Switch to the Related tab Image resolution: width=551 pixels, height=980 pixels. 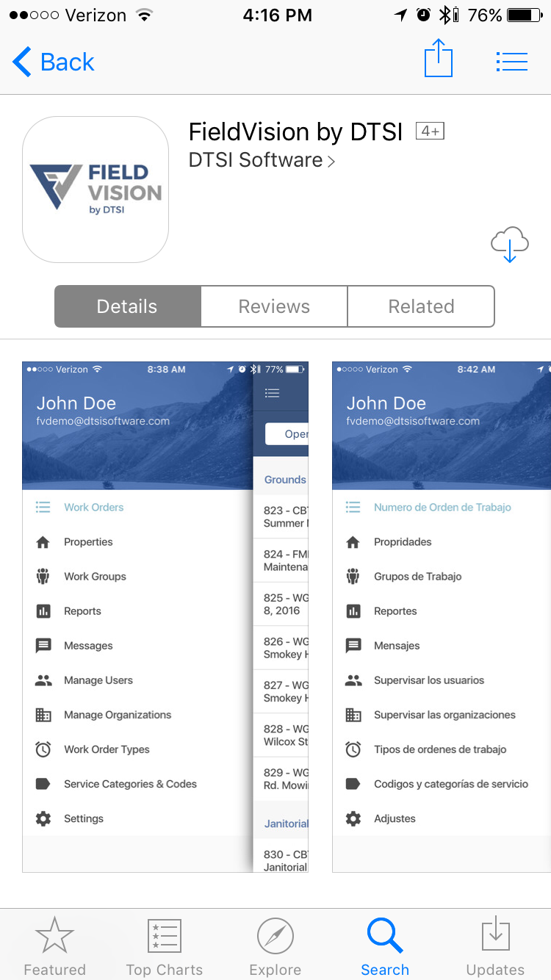(x=421, y=306)
